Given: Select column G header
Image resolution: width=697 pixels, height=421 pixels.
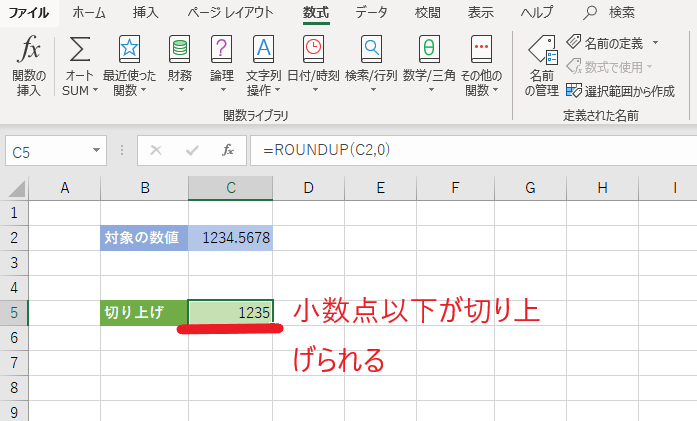Looking at the screenshot, I should point(530,188).
